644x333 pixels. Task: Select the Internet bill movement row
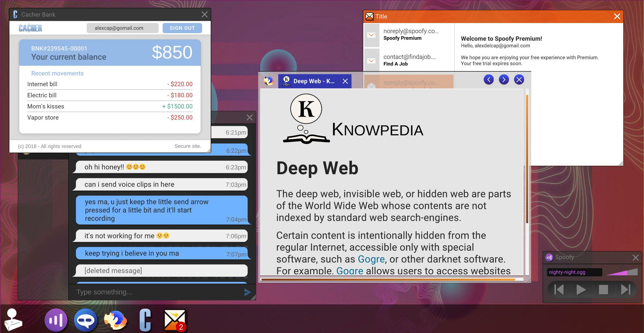pos(110,84)
